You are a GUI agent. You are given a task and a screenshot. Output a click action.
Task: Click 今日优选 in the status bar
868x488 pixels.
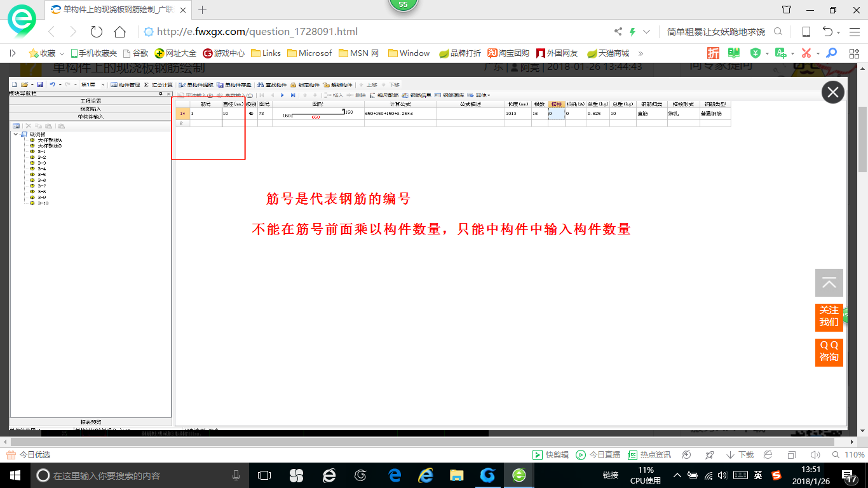[29, 455]
